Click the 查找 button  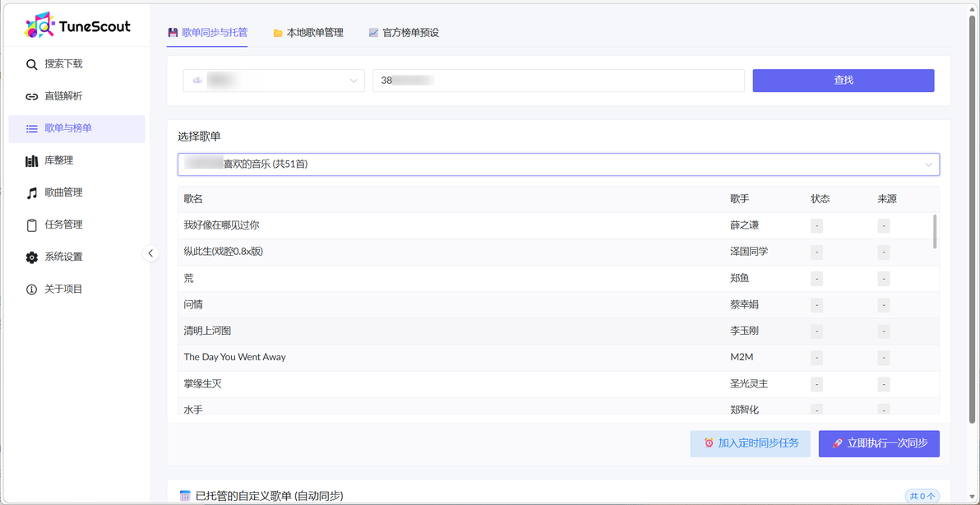pos(844,81)
